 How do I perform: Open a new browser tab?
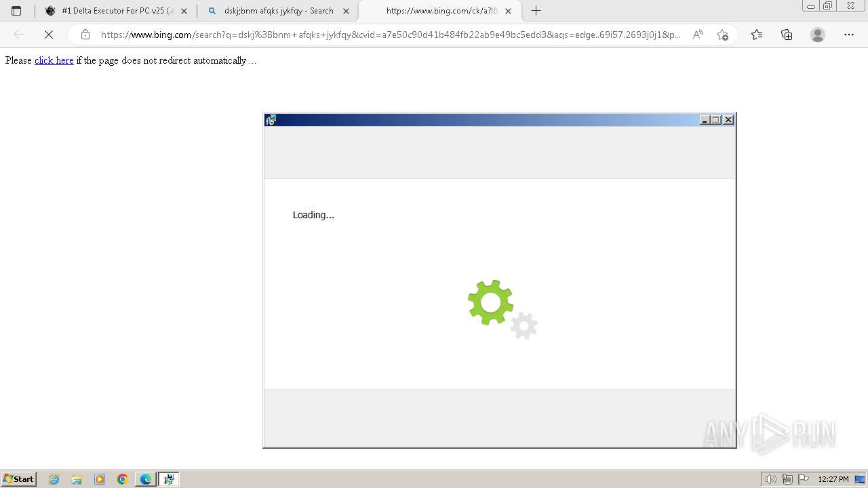536,11
